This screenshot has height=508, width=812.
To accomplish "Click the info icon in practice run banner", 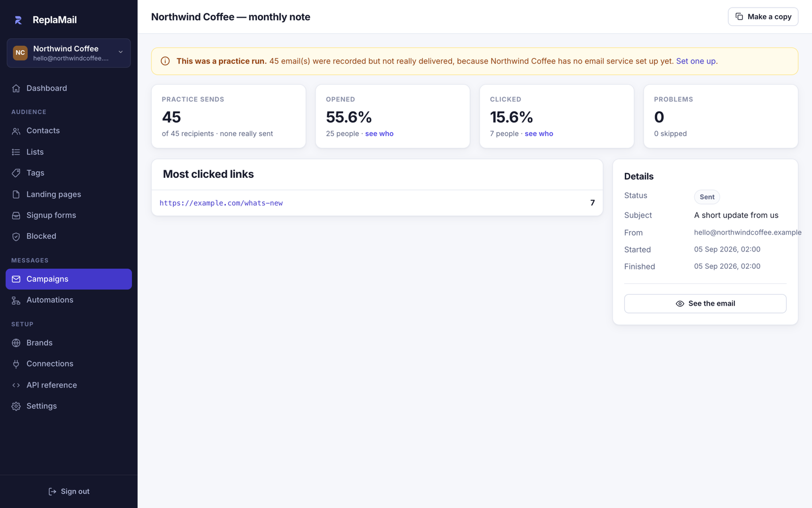I will [165, 61].
